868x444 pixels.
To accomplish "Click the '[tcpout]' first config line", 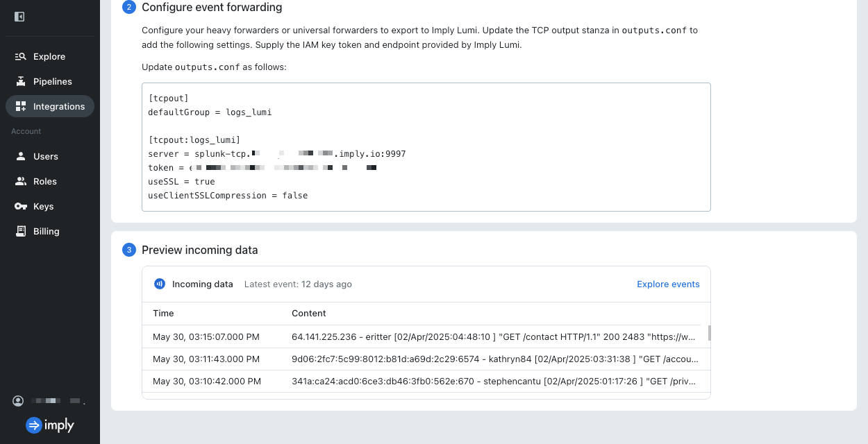I will point(168,98).
